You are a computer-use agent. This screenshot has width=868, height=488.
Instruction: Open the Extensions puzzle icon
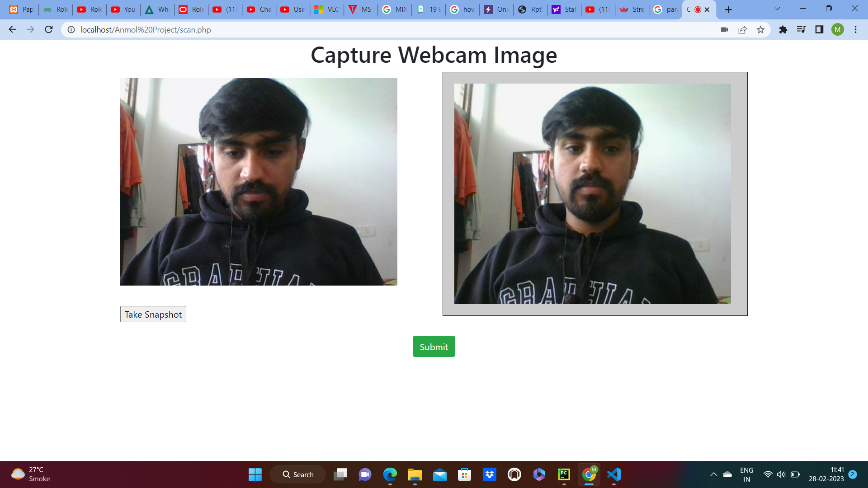[x=783, y=29]
